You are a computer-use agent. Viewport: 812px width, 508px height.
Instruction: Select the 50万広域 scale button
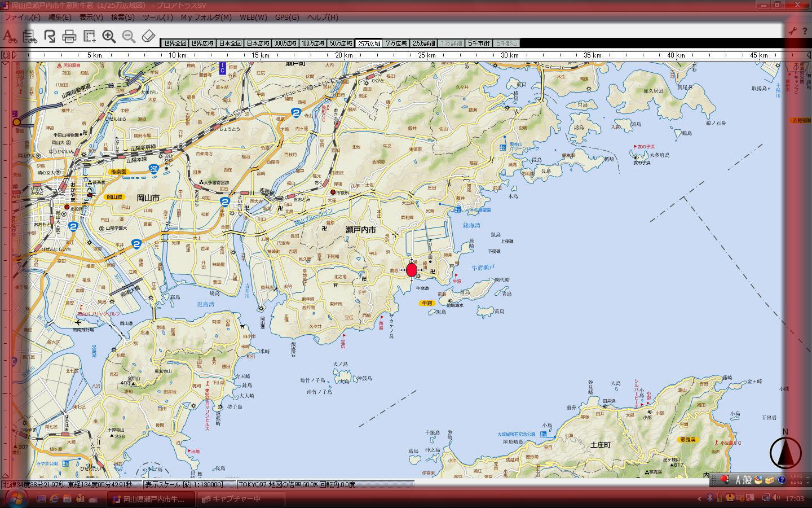point(341,43)
